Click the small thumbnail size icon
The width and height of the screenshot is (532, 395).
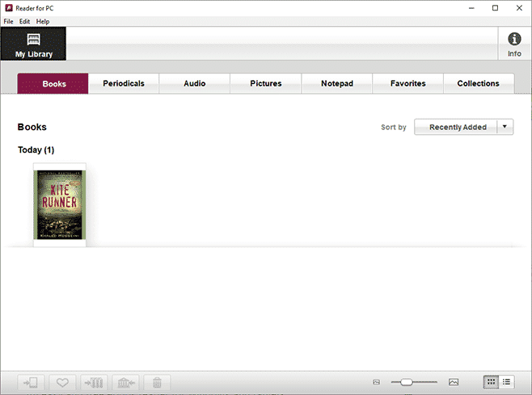pos(377,382)
